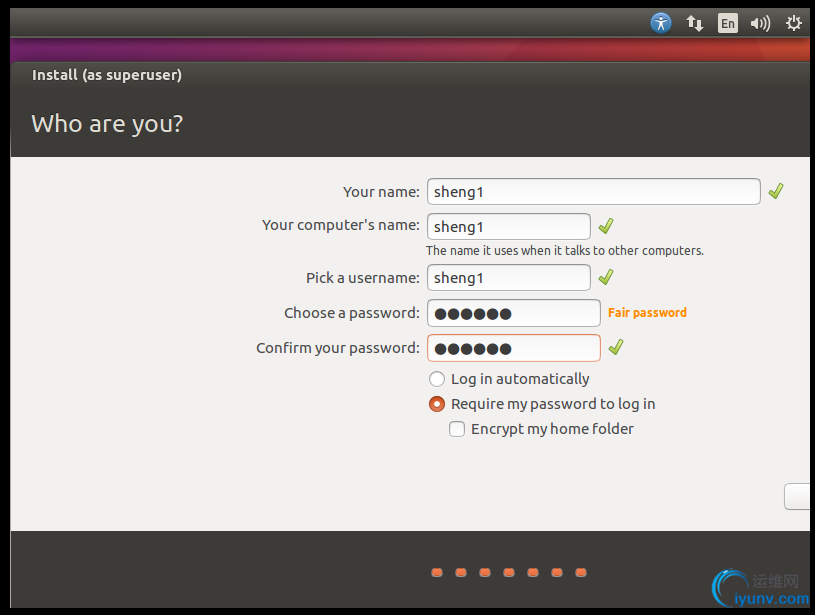Click the Confirm your password: label
The width and height of the screenshot is (815, 615).
click(337, 348)
